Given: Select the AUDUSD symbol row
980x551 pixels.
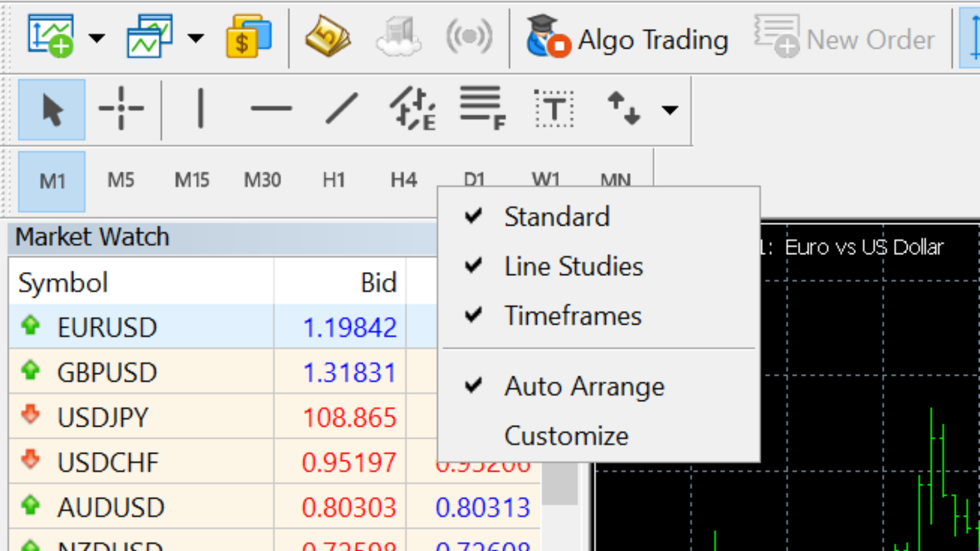Looking at the screenshot, I should point(275,506).
